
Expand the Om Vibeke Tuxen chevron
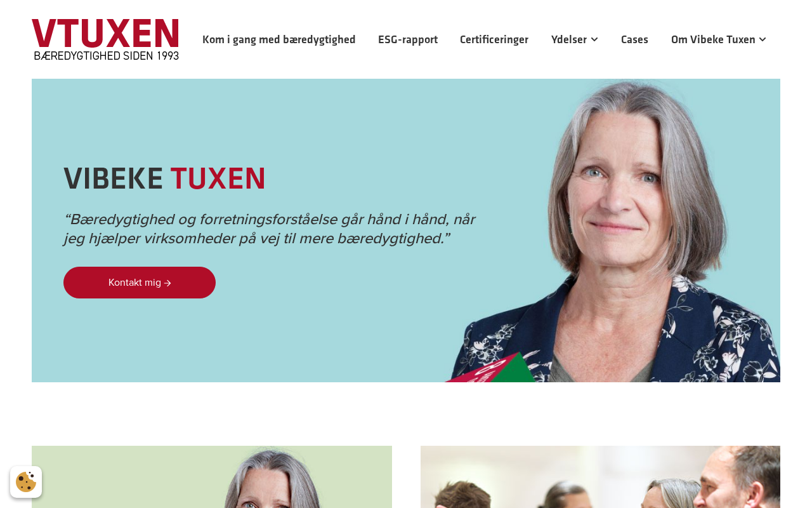(x=763, y=39)
